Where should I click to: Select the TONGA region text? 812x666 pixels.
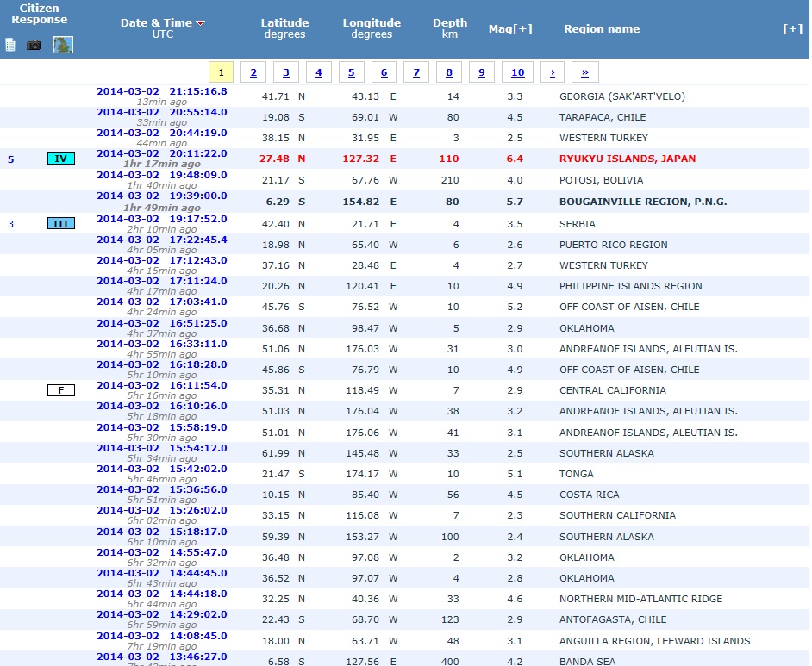[x=577, y=474]
